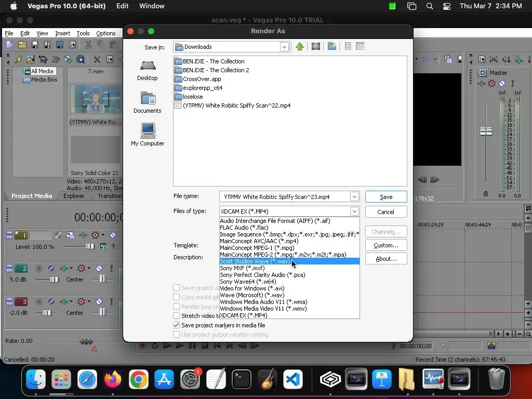
Task: Open My Computer location in sidebar
Action: [148, 135]
